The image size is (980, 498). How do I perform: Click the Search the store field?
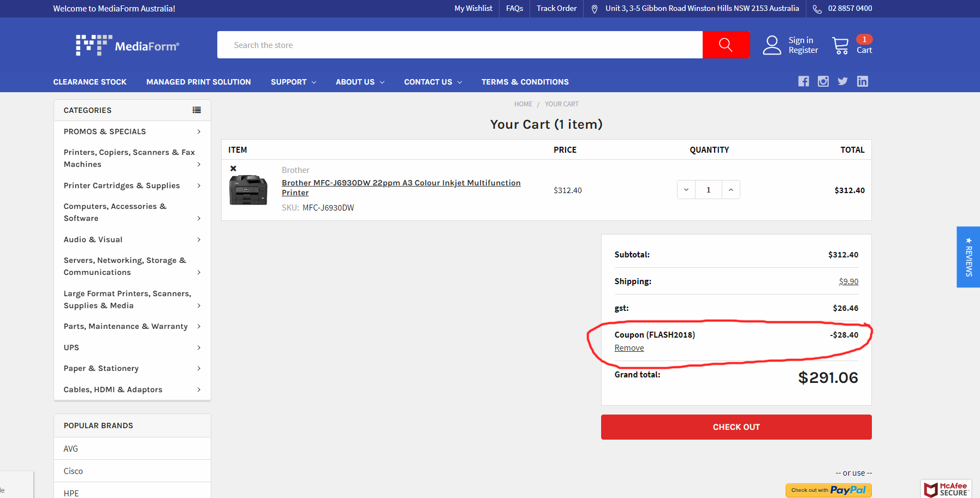460,45
